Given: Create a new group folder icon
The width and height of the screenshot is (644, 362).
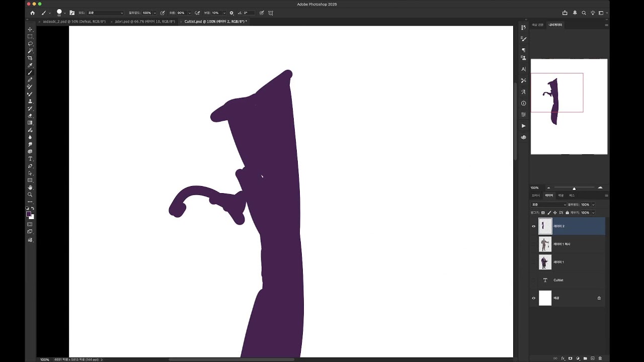Looking at the screenshot, I should [585, 358].
